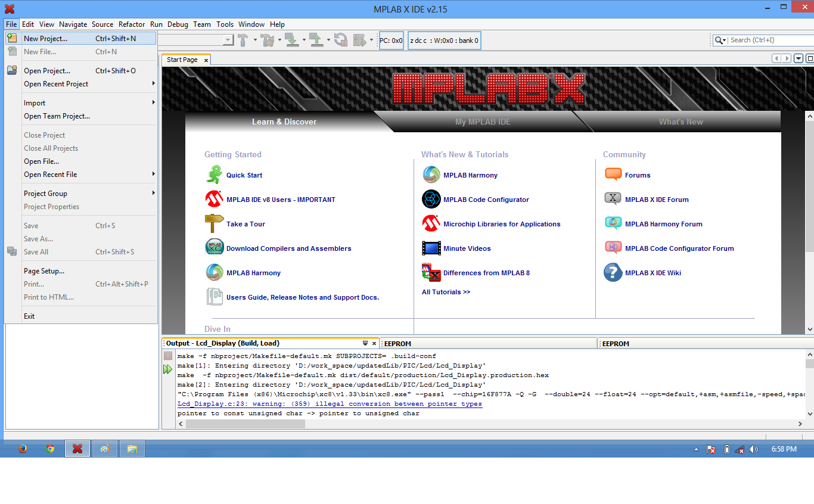This screenshot has height=504, width=814.
Task: Switch to the My MPLAB IDE tab
Action: [x=483, y=122]
